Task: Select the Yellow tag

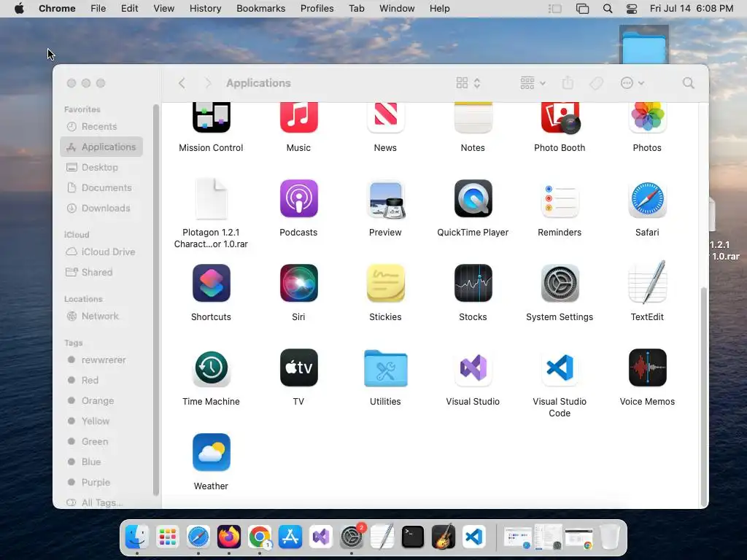Action: pos(101,421)
